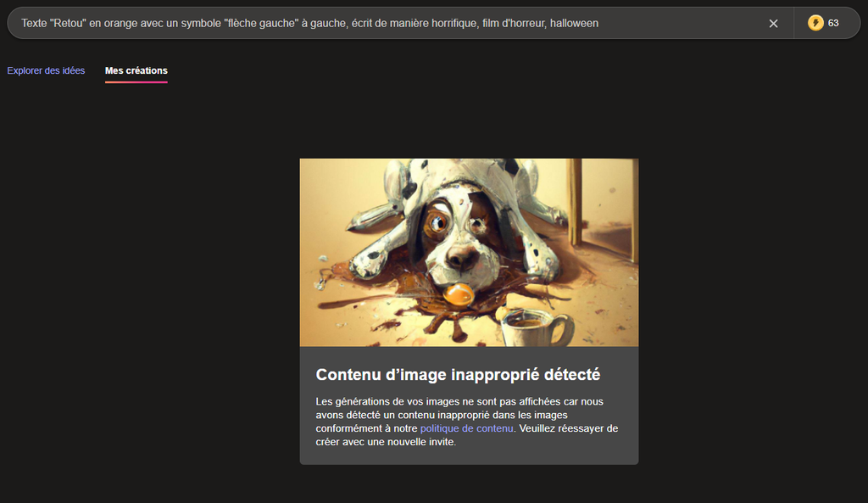Click the dog's black nose in the image
This screenshot has height=503, width=868.
tap(462, 257)
